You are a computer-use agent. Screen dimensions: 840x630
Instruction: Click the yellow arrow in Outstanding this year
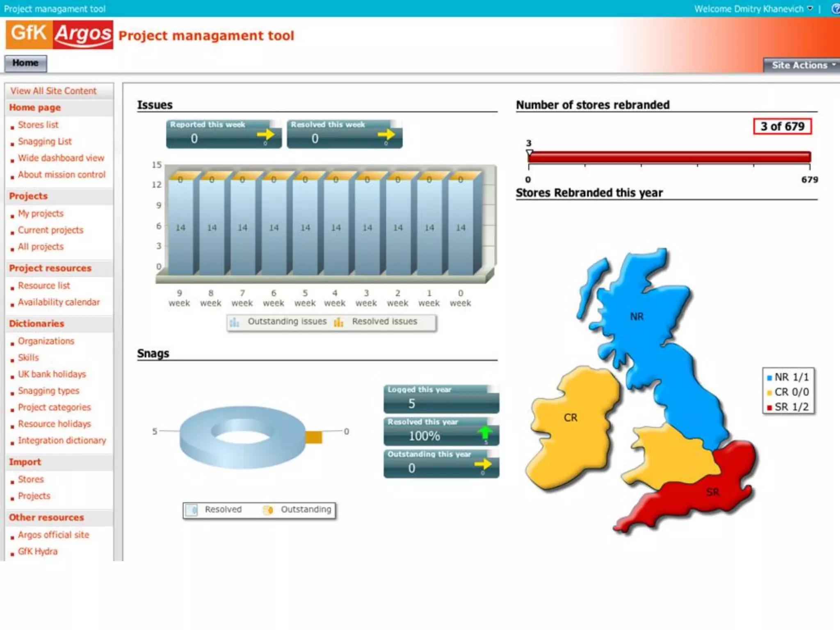pyautogui.click(x=483, y=464)
